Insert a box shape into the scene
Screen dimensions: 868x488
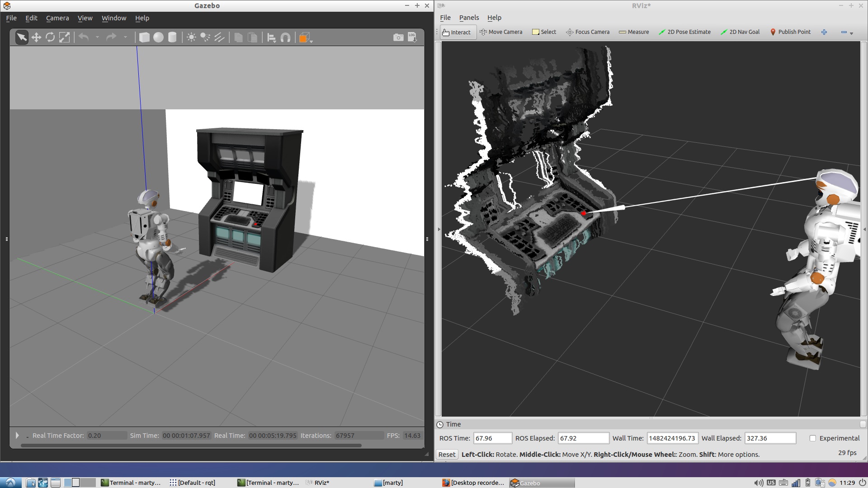coord(144,38)
